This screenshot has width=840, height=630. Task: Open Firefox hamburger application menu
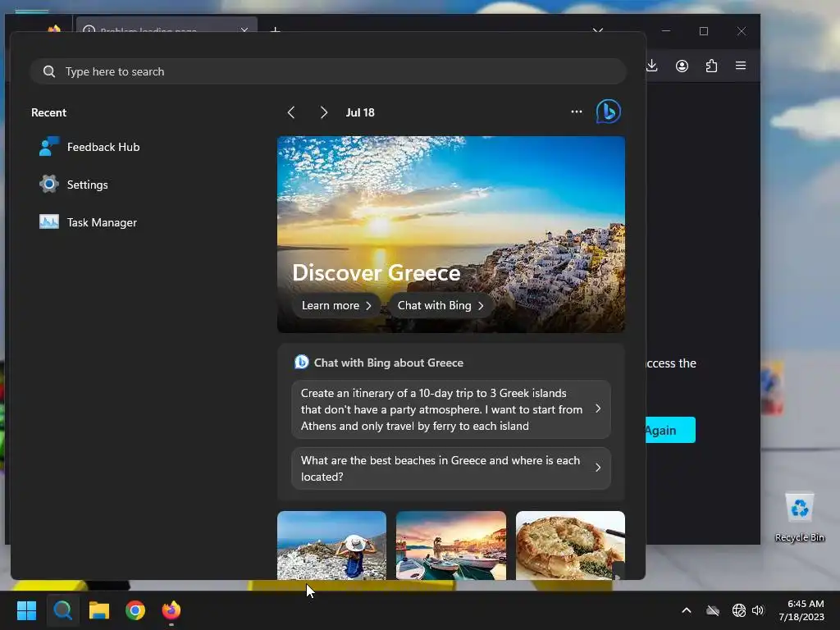[741, 66]
